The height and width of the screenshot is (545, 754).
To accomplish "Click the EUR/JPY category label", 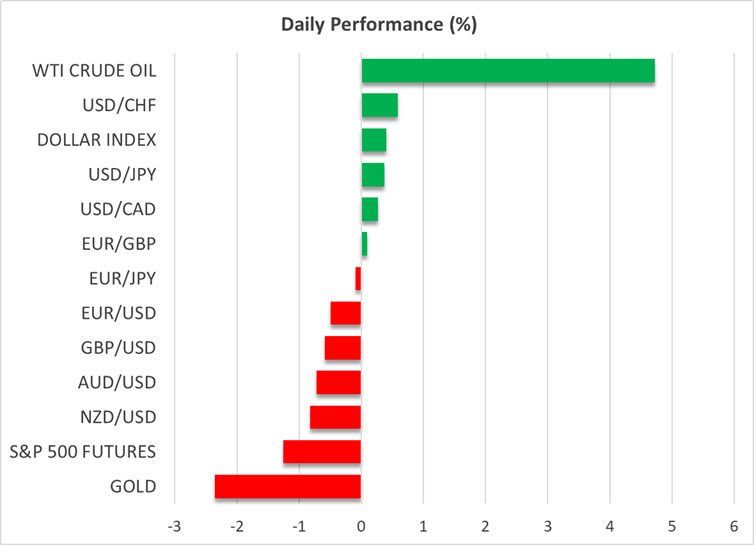I will point(119,279).
